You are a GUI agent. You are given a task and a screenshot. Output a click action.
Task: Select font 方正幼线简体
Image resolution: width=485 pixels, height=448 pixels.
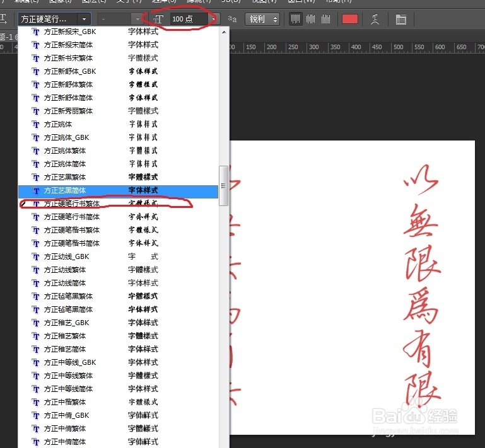pyautogui.click(x=118, y=283)
